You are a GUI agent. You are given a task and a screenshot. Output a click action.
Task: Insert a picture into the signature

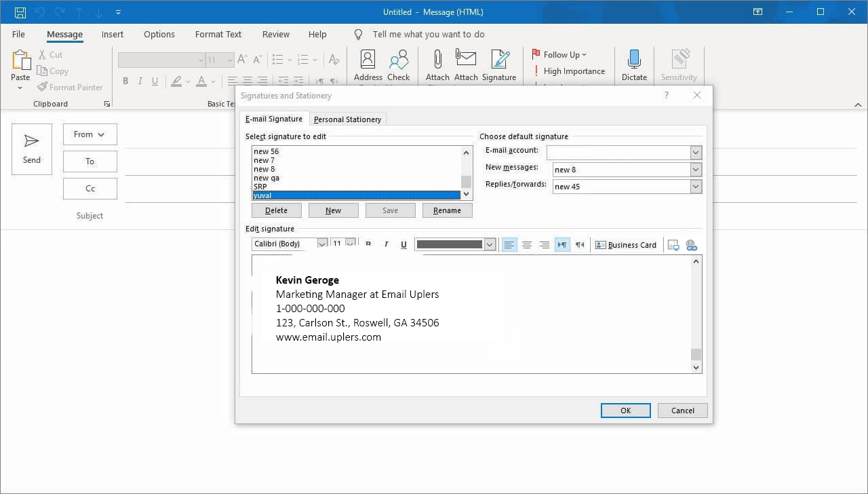(673, 245)
